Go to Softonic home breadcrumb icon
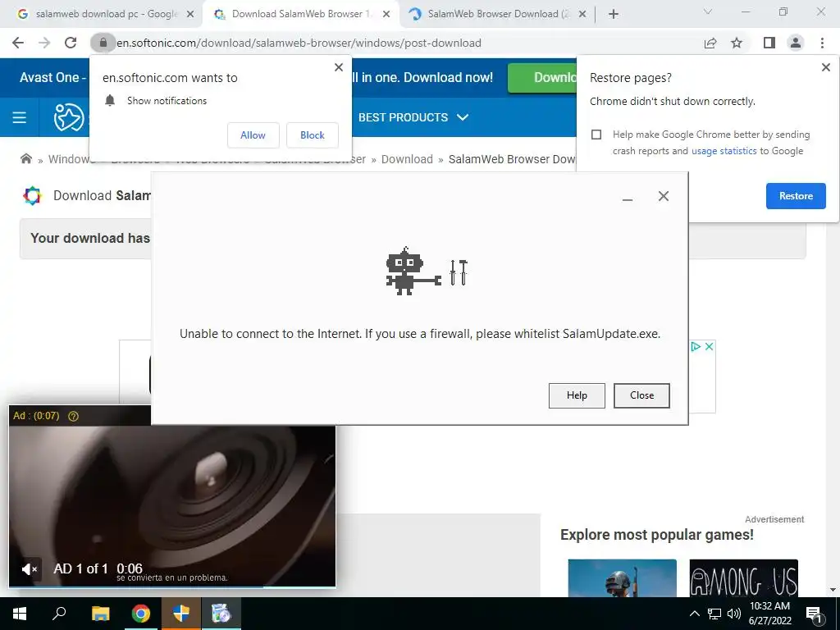The width and height of the screenshot is (840, 630). tap(25, 158)
